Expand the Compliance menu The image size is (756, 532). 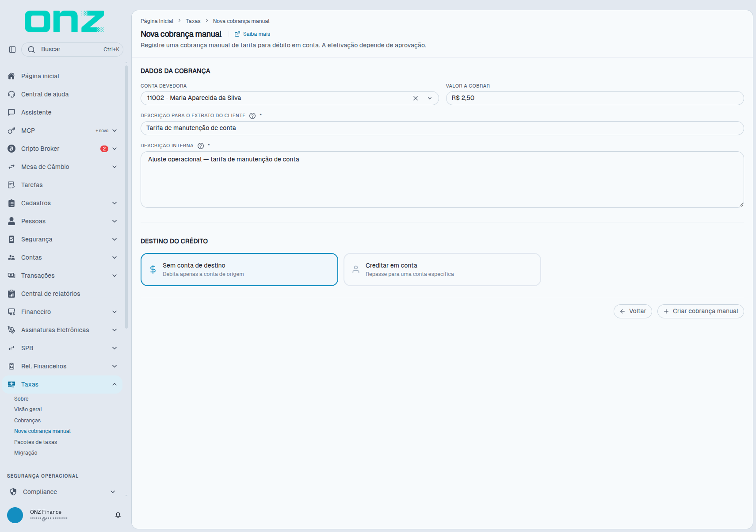[113, 492]
